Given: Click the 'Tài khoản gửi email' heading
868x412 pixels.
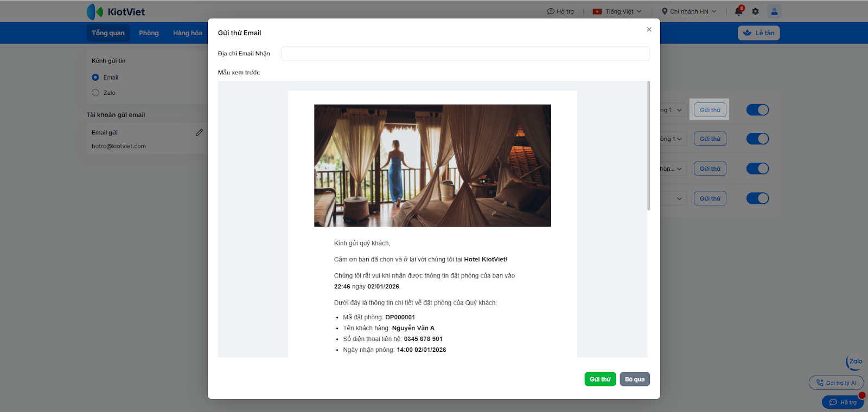Looking at the screenshot, I should [116, 115].
